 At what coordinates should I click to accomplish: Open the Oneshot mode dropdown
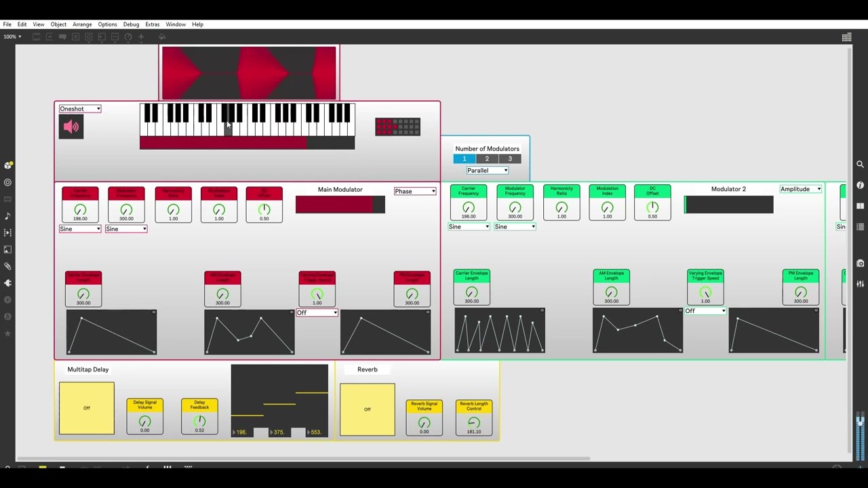click(x=80, y=108)
